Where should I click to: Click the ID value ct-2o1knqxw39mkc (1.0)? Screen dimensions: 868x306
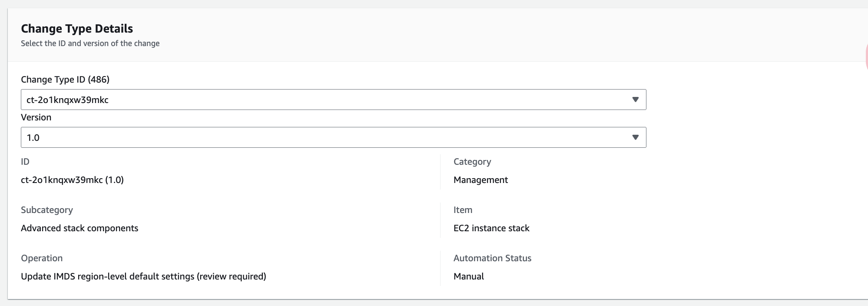point(72,180)
